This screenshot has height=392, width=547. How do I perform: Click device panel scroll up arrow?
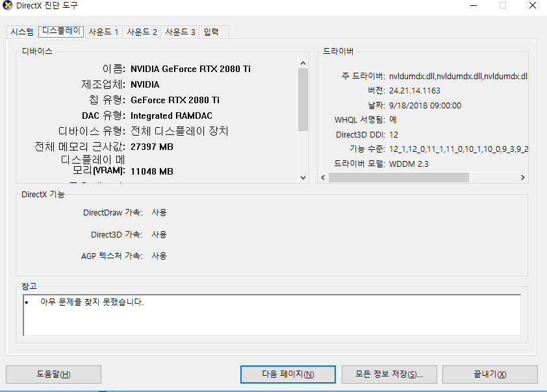(x=303, y=63)
